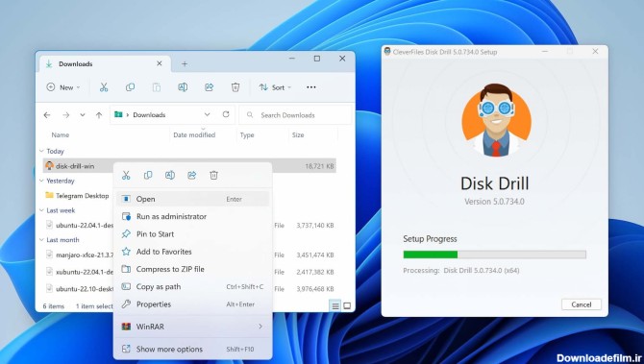Expand the WinRAR submenu arrow

point(260,327)
